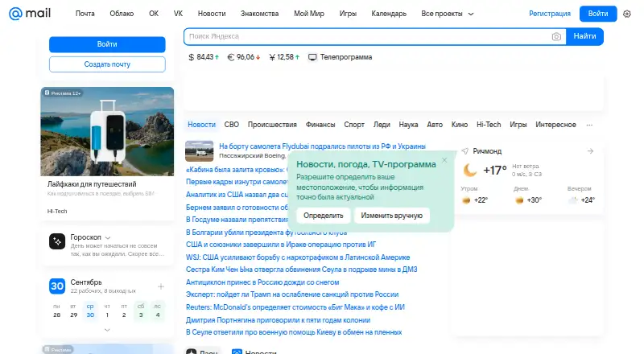Select calendar date 29 Tuesday
Screen dimensions: 644x354
pos(73,311)
